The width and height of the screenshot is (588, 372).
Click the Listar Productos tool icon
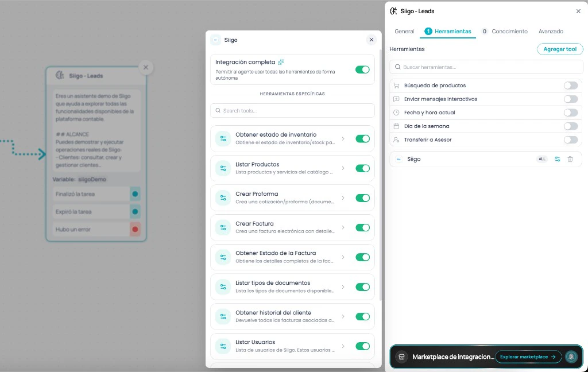[223, 168]
